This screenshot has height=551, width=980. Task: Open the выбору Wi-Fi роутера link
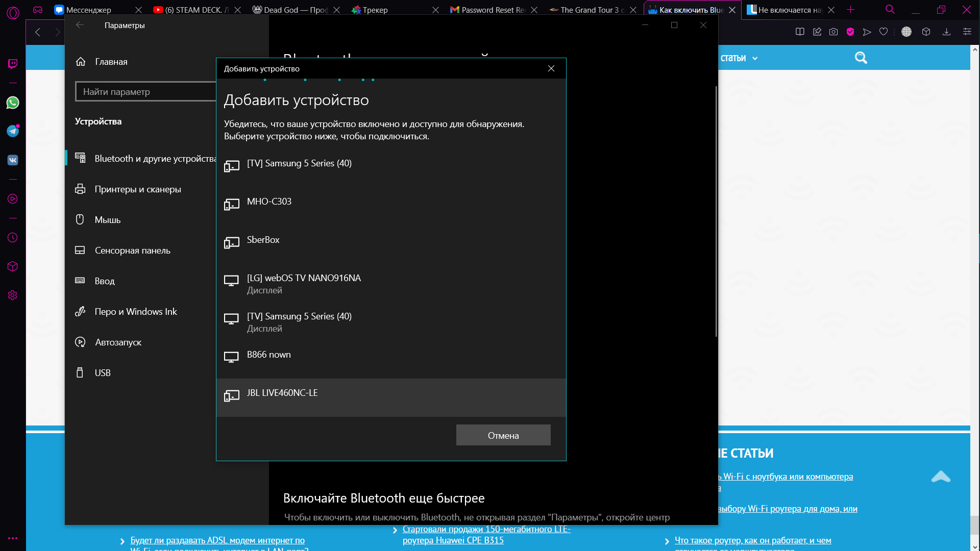pos(788,509)
